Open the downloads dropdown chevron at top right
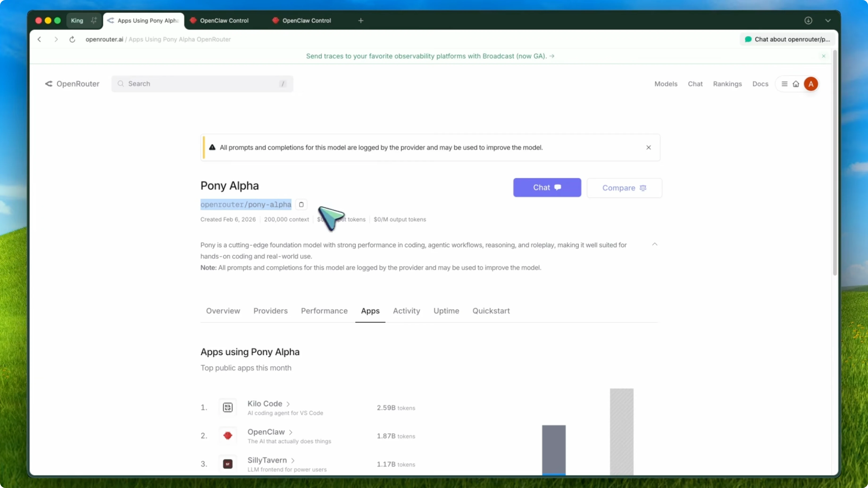This screenshot has width=868, height=488. [828, 20]
